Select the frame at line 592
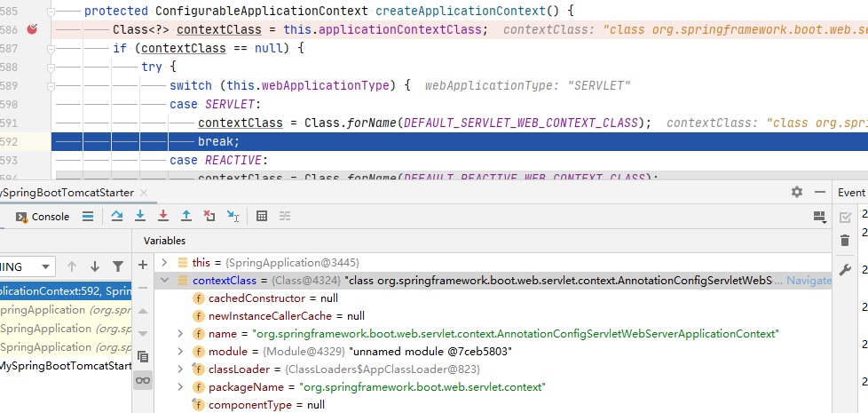The width and height of the screenshot is (868, 413). 66,290
